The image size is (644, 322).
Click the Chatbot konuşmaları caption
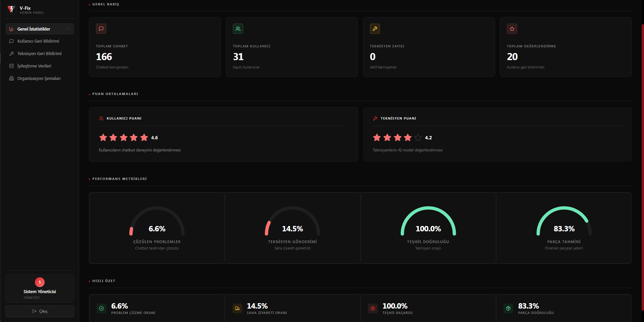112,67
